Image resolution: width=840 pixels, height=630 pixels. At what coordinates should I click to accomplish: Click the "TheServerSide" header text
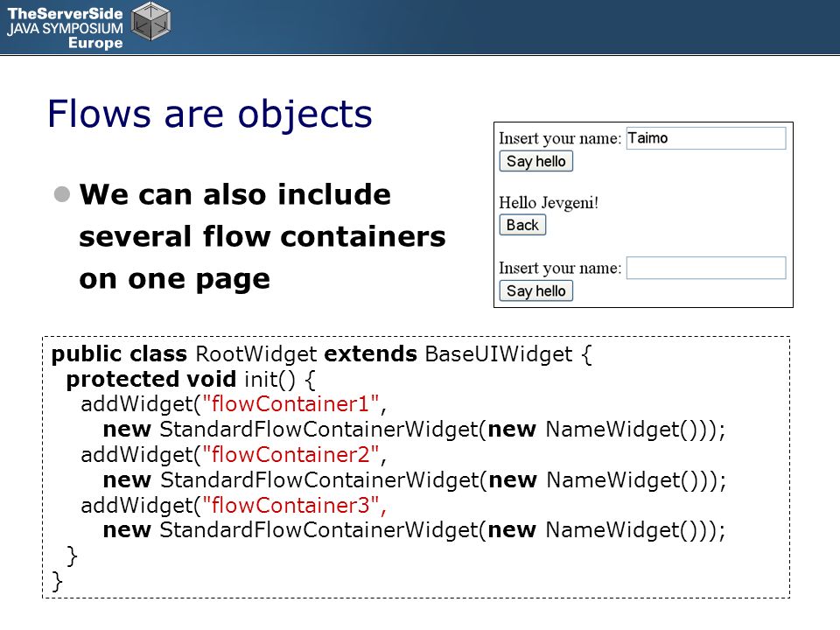tap(65, 13)
